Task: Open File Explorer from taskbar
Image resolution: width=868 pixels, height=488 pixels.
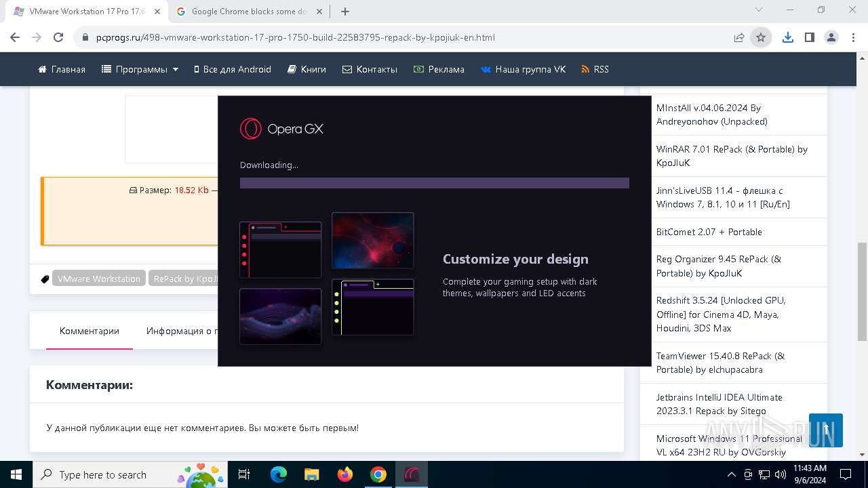Action: tap(312, 474)
